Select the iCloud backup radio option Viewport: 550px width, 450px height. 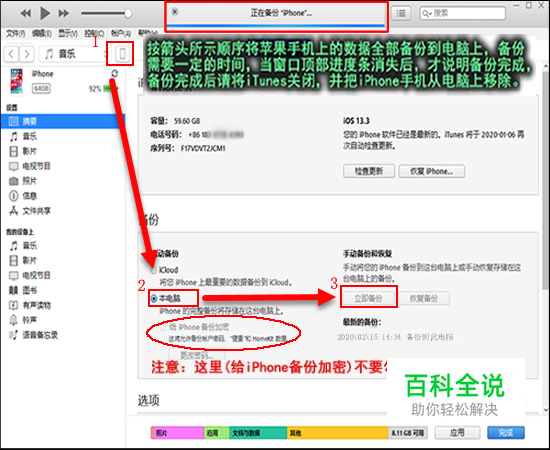(x=154, y=270)
